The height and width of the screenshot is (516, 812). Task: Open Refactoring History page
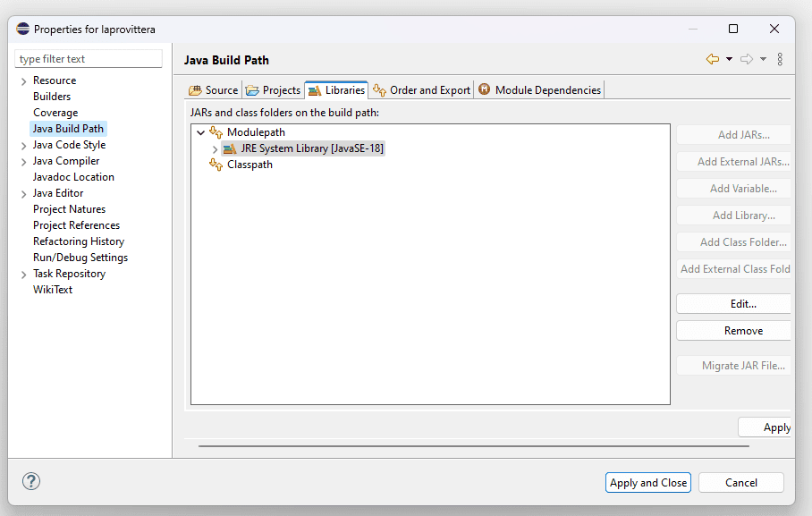[79, 241]
